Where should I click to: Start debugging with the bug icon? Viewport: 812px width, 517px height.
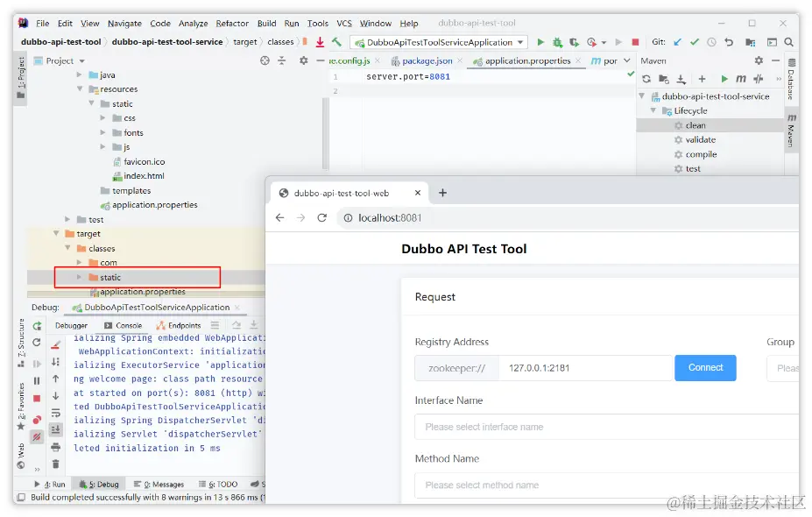[x=557, y=42]
